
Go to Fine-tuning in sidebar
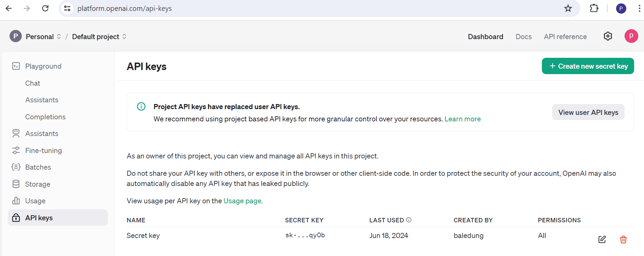(x=43, y=151)
